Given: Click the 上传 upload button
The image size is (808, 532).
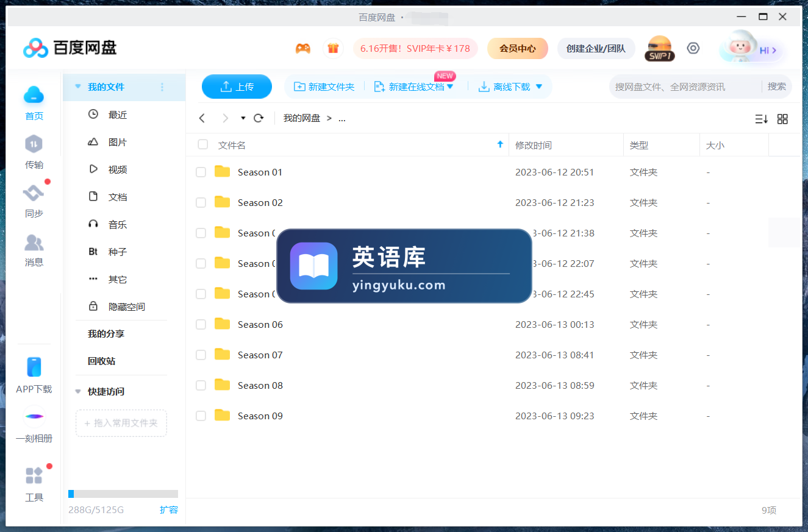Looking at the screenshot, I should tap(237, 87).
